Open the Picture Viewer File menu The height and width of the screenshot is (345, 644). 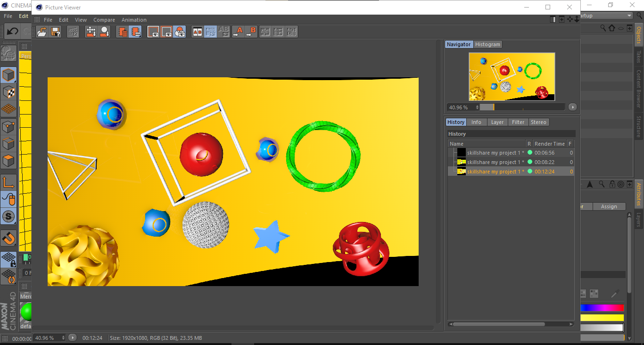point(48,20)
